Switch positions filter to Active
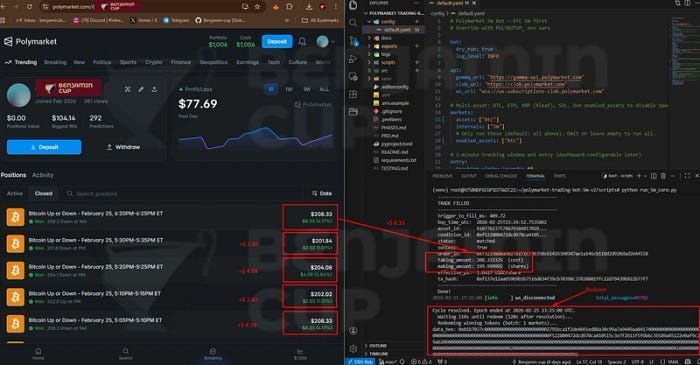Screen dimensions: 700x365 [15, 193]
